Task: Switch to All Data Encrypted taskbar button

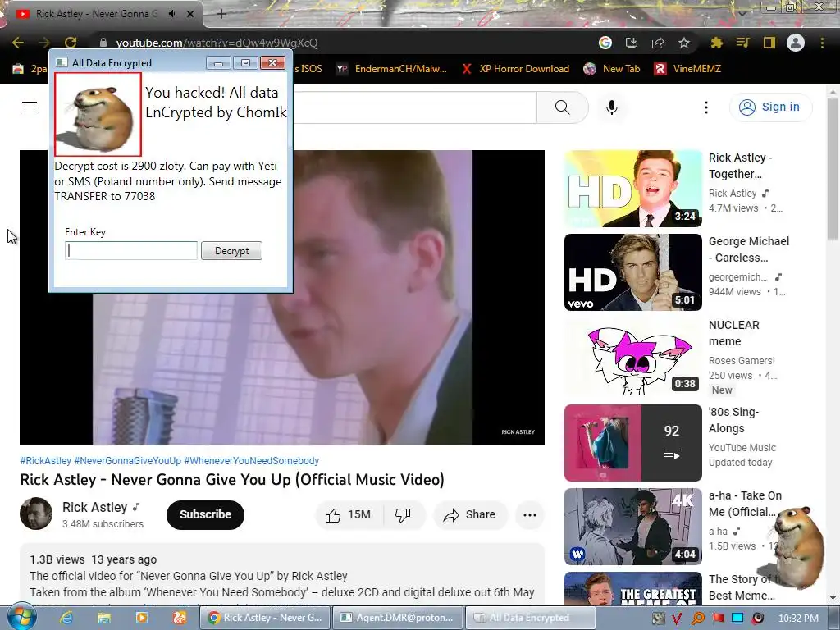Action: click(529, 618)
